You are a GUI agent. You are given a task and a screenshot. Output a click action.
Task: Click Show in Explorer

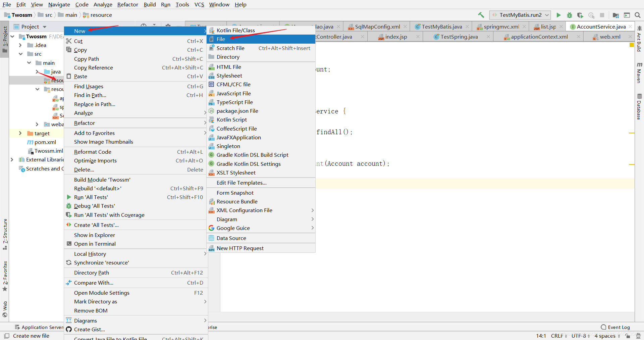[136, 235]
